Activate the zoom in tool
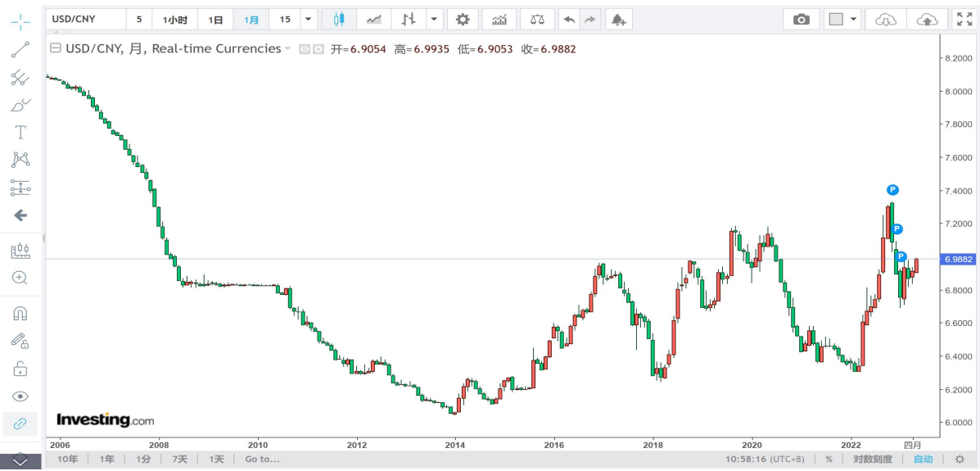Viewport: 980px width, 471px height. (20, 278)
